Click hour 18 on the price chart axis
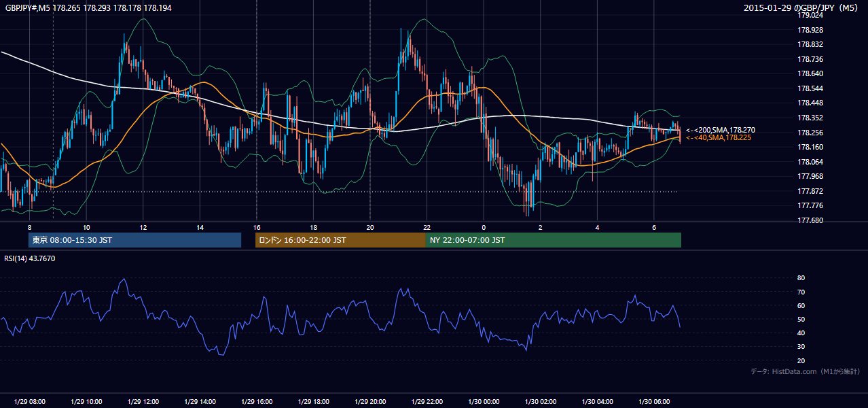The image size is (868, 408). [x=313, y=226]
